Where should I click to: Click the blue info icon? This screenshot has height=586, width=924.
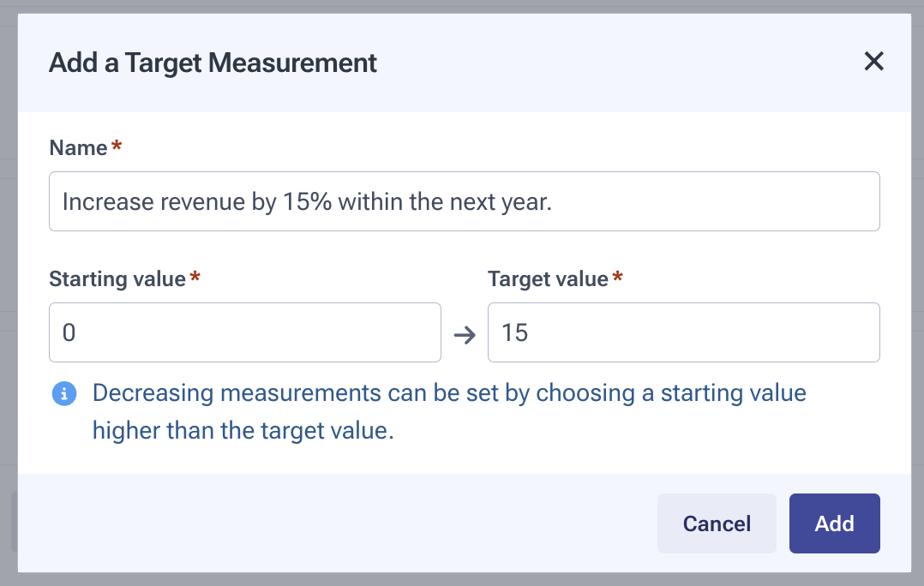click(64, 393)
